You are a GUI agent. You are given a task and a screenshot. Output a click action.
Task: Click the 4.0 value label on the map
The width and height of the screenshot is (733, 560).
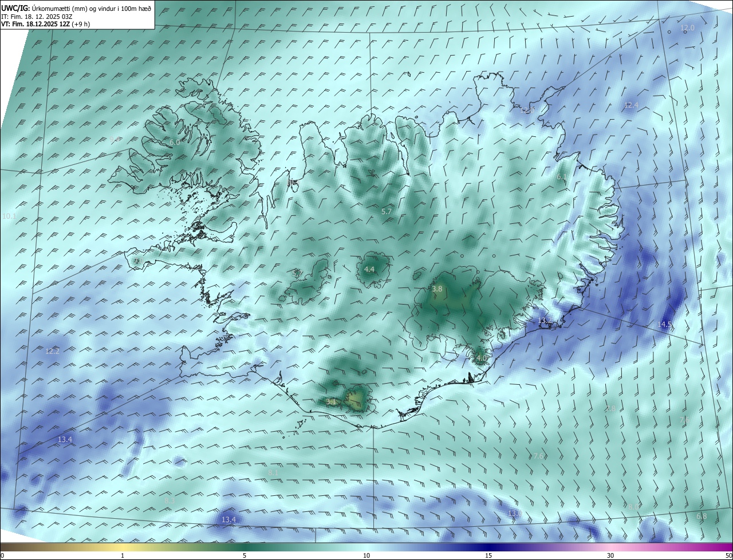coord(481,358)
